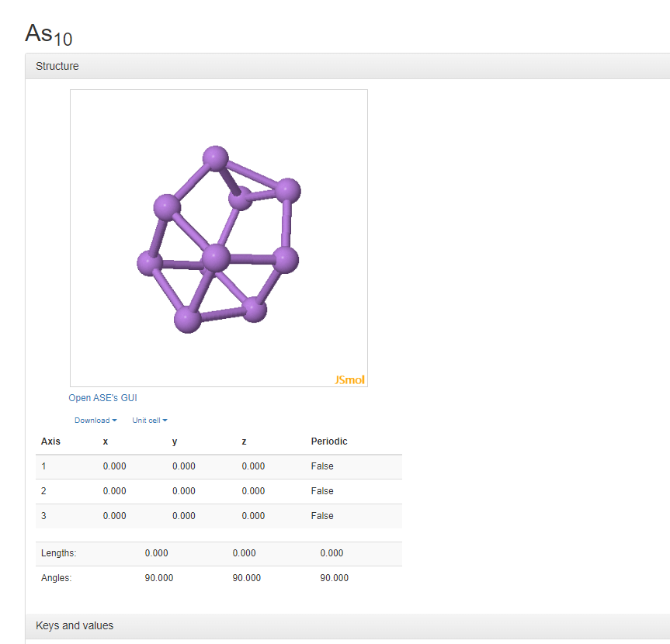Viewport: 670px width, 644px height.
Task: Click the As10 page title
Action: (48, 34)
